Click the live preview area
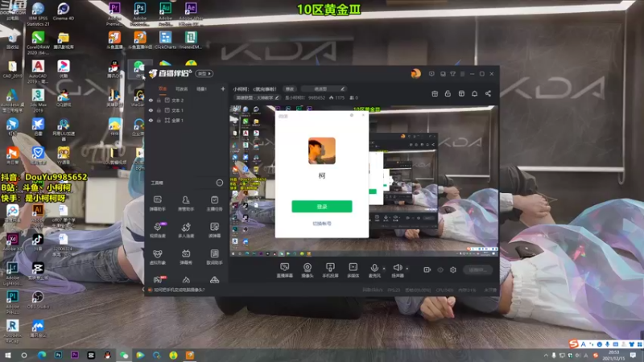644x362 pixels. [364, 181]
